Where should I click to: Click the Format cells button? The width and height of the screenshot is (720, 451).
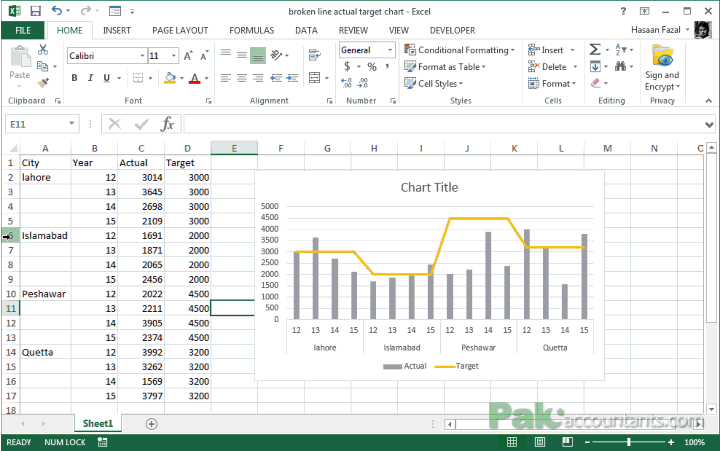(x=551, y=83)
